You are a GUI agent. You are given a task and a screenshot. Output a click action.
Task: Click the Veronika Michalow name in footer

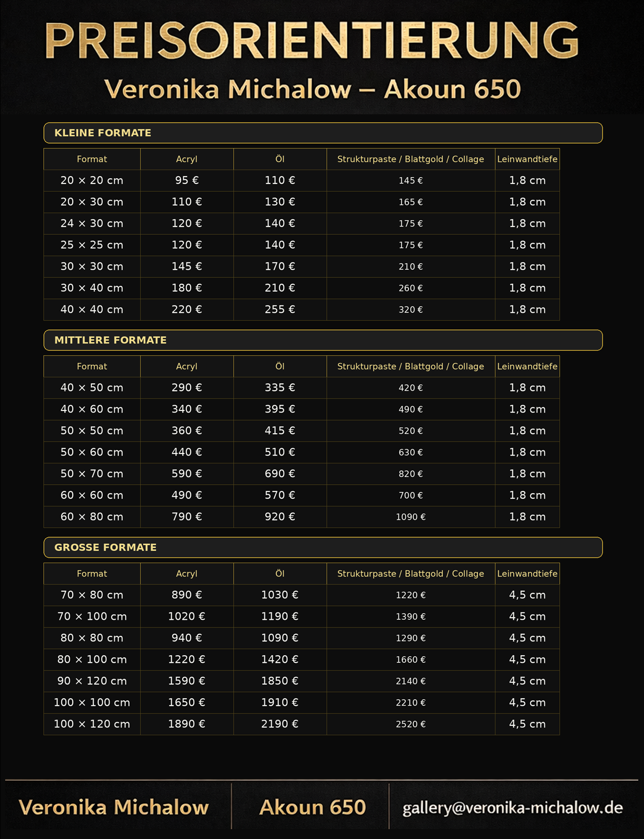point(114,807)
